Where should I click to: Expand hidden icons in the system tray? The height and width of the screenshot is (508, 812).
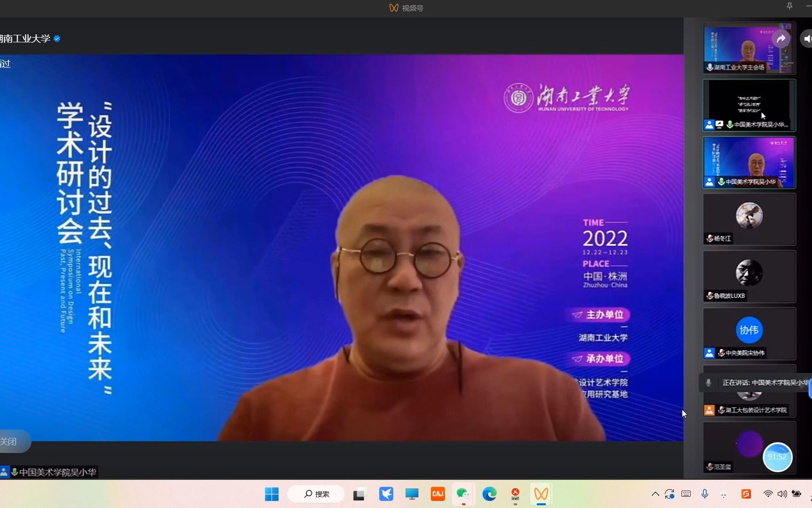pos(655,494)
